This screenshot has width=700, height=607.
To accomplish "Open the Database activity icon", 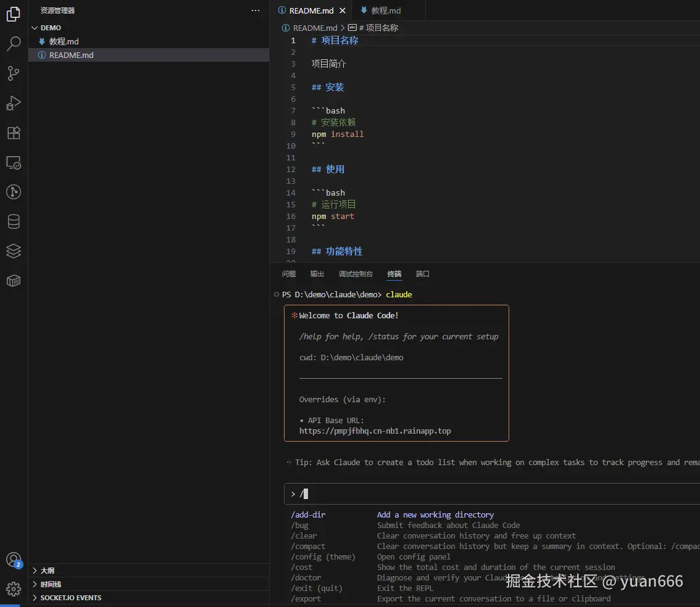I will (x=14, y=221).
